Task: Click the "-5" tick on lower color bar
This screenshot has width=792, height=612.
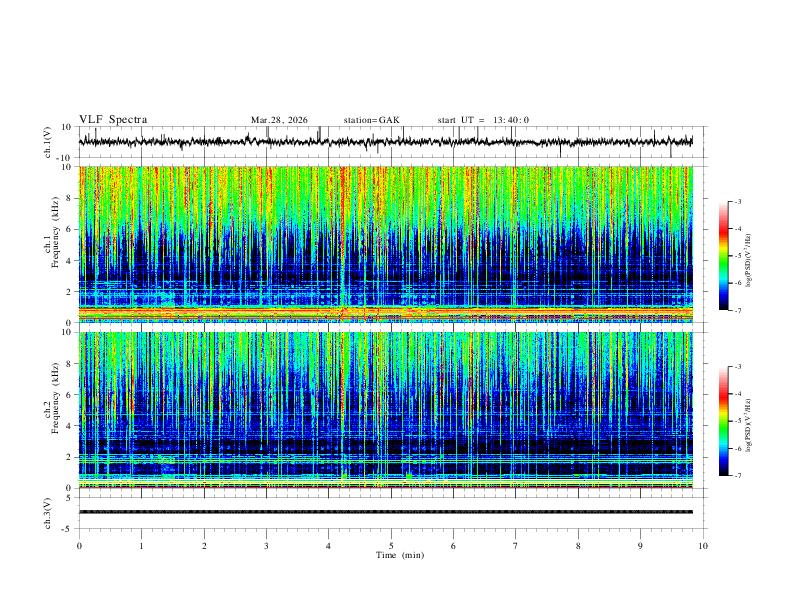Action: [x=737, y=421]
